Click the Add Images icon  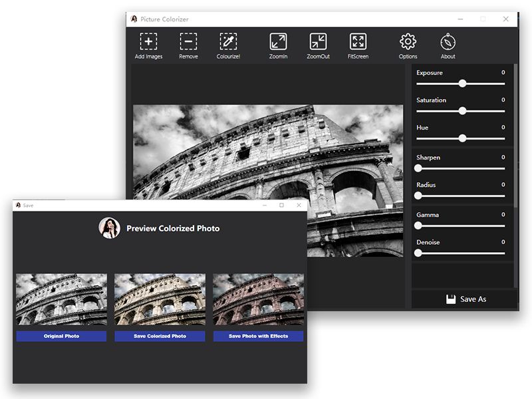148,41
